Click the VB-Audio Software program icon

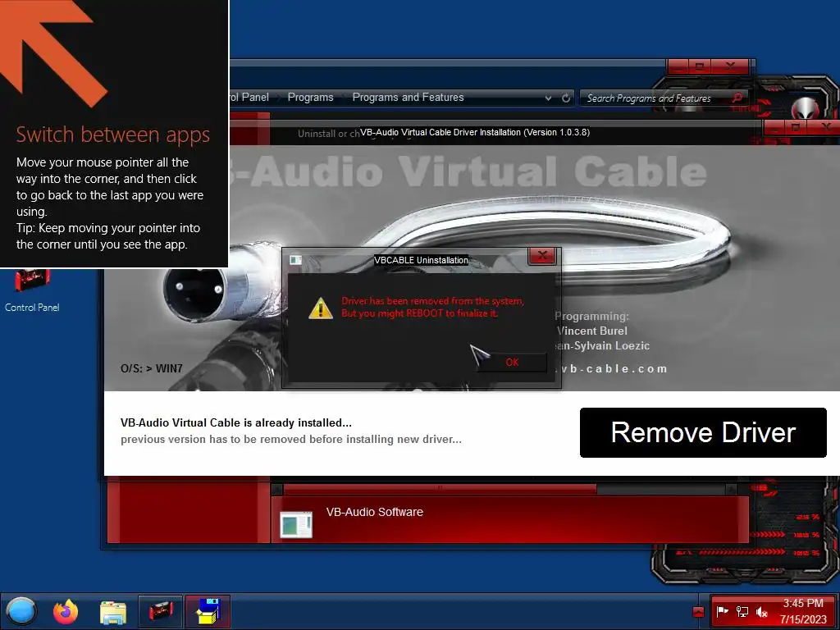pos(295,524)
